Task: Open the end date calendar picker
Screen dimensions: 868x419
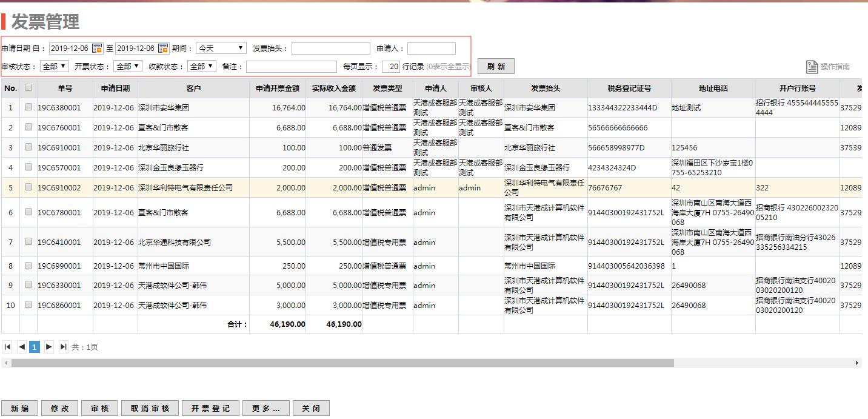Action: point(163,49)
